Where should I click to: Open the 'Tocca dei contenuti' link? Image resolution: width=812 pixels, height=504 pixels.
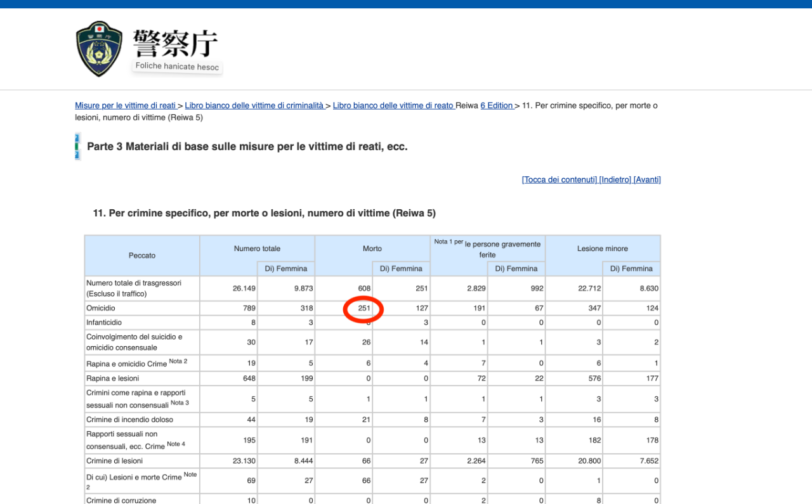pyautogui.click(x=559, y=180)
